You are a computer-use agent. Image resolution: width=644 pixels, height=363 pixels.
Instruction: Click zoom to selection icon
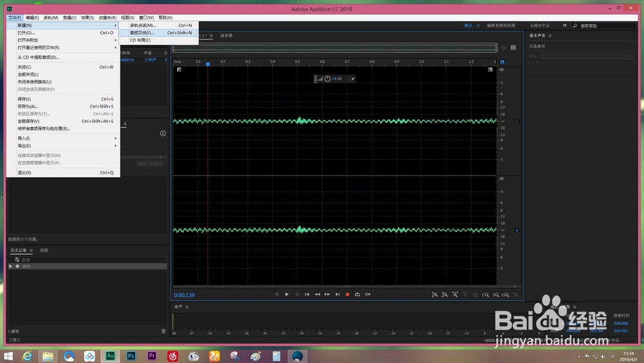tap(506, 295)
